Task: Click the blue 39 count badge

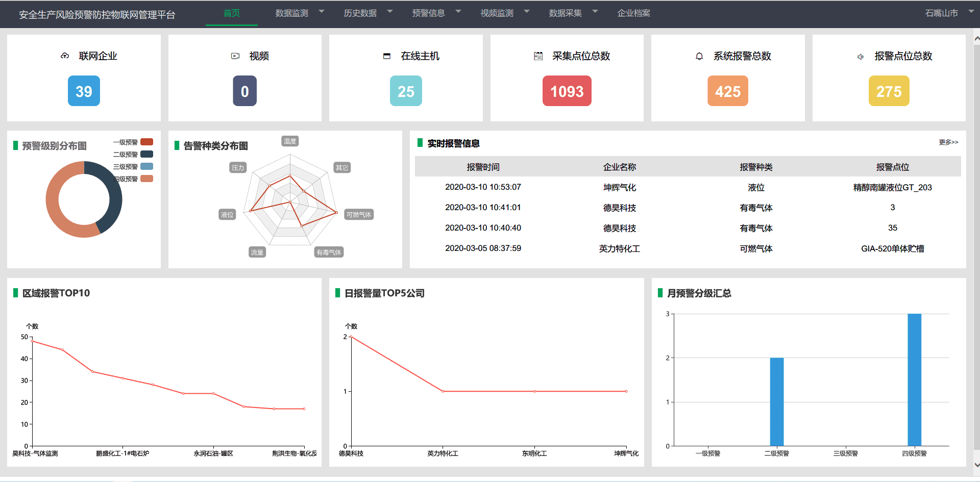Action: pos(84,91)
